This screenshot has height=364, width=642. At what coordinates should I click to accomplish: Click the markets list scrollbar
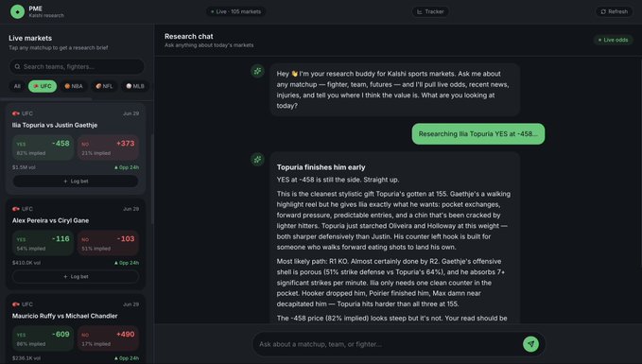click(153, 179)
